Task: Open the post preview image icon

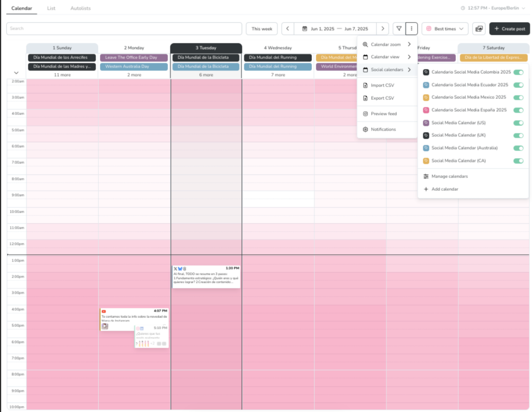Action: point(478,29)
